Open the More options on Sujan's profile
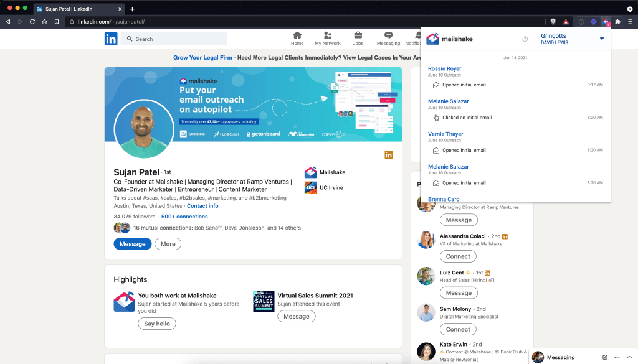The width and height of the screenshot is (638, 364). 168,243
